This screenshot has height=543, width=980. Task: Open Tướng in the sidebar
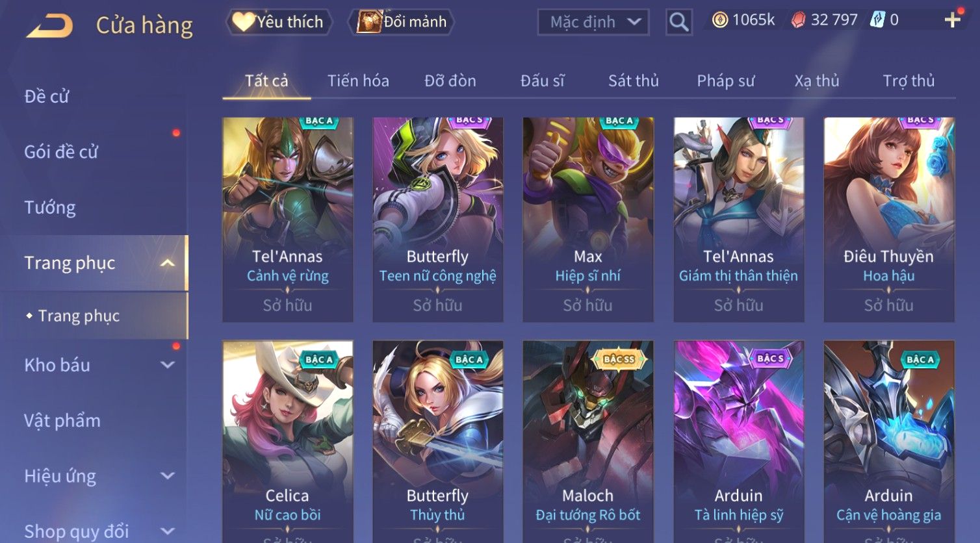(x=50, y=208)
